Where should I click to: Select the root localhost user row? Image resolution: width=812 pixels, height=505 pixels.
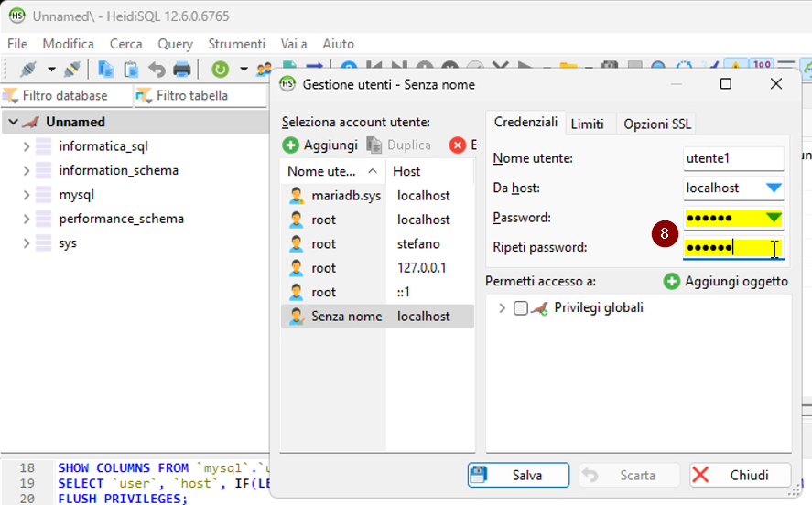pos(377,220)
